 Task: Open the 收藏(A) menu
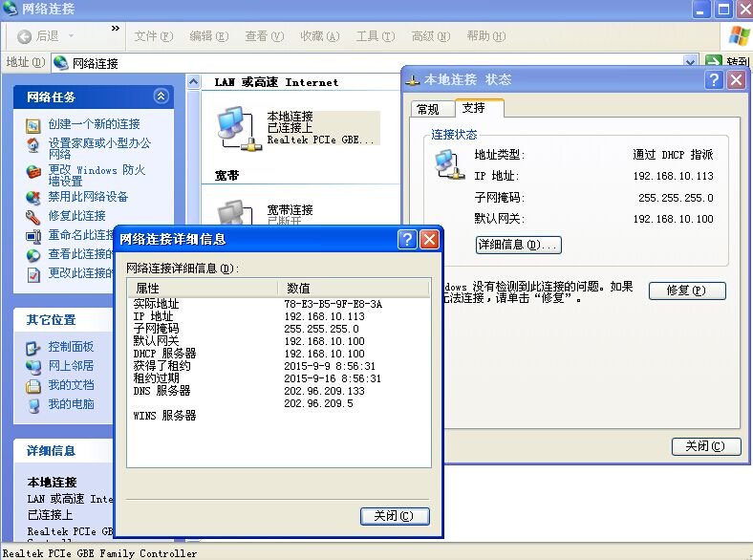pos(320,36)
